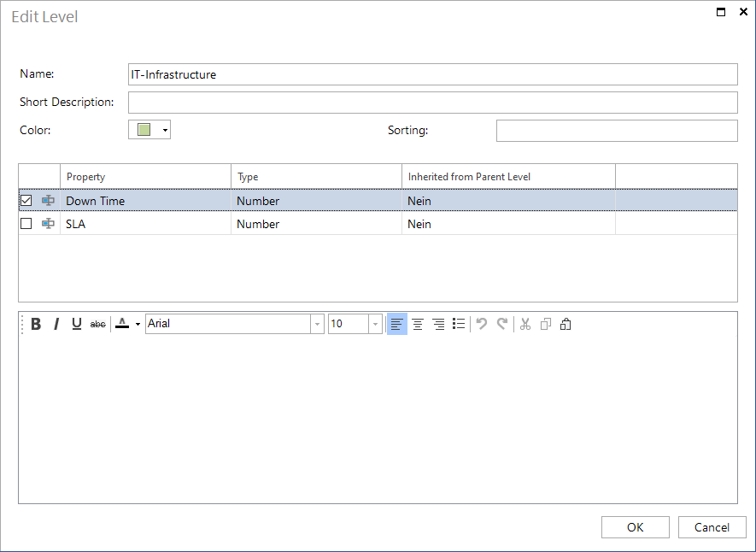Center align the text
This screenshot has height=552, width=756.
[418, 324]
